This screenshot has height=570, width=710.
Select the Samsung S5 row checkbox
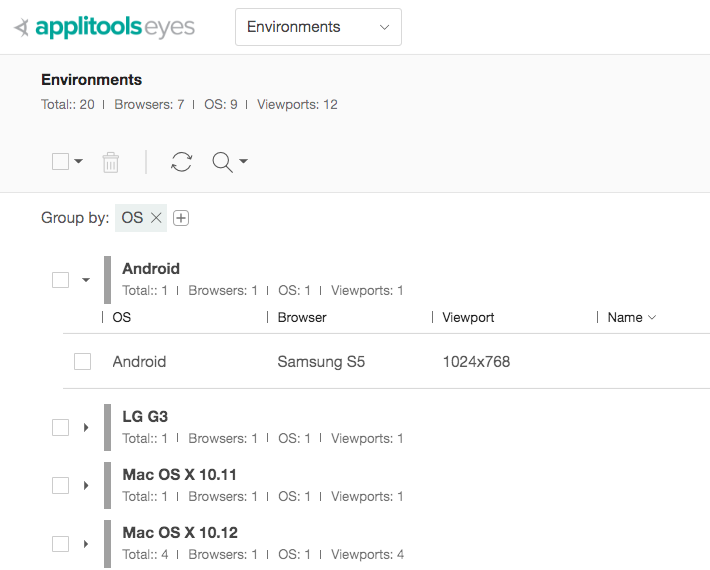tap(83, 362)
